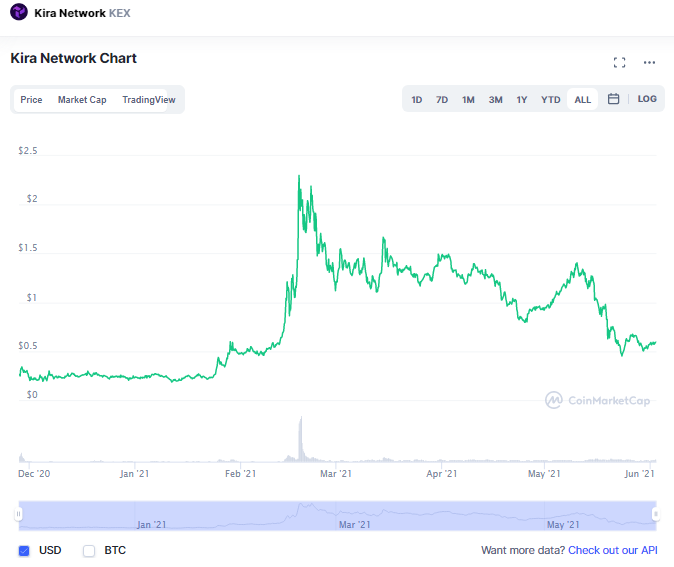Check the BTC currency checkbox
The height and width of the screenshot is (567, 674).
coord(89,551)
